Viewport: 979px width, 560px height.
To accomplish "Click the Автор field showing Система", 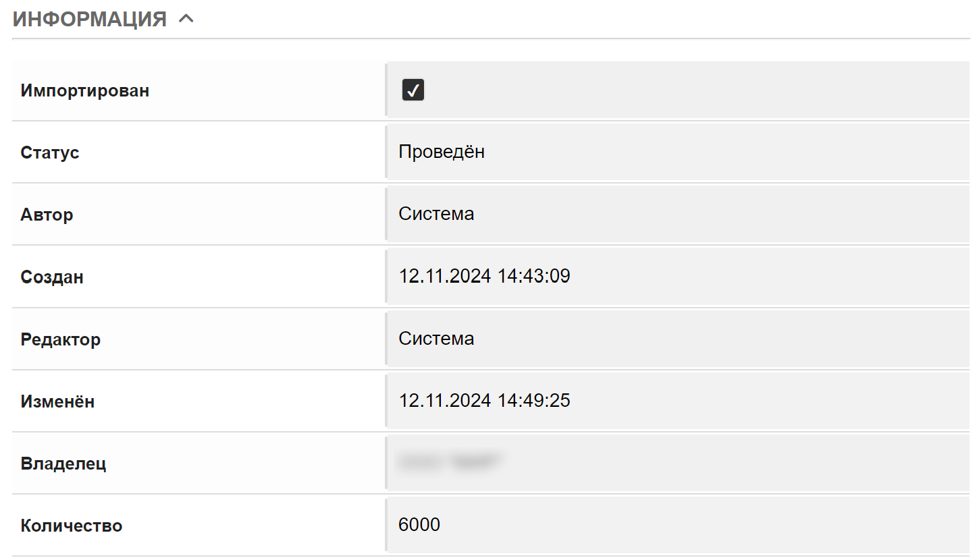I will point(677,214).
